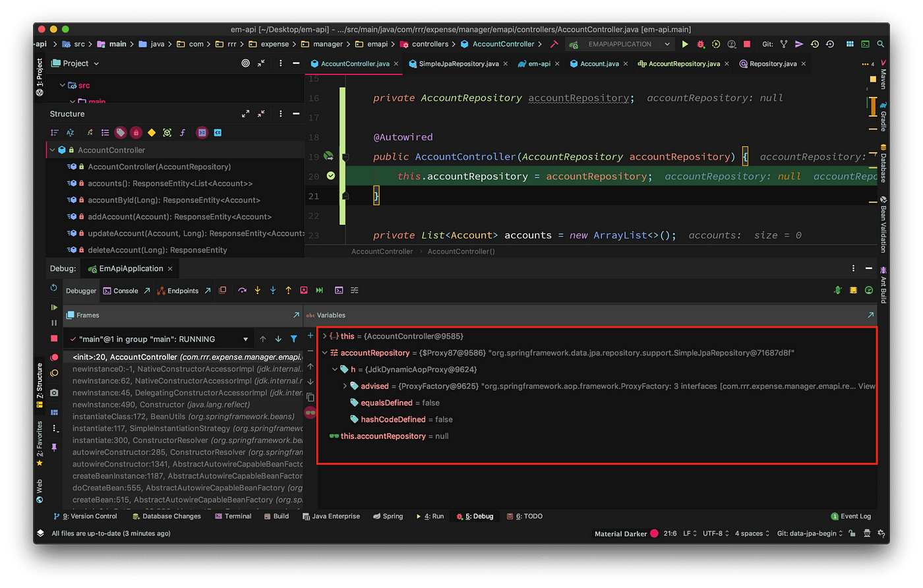Open Search Everywhere magnifier icon

click(x=880, y=44)
